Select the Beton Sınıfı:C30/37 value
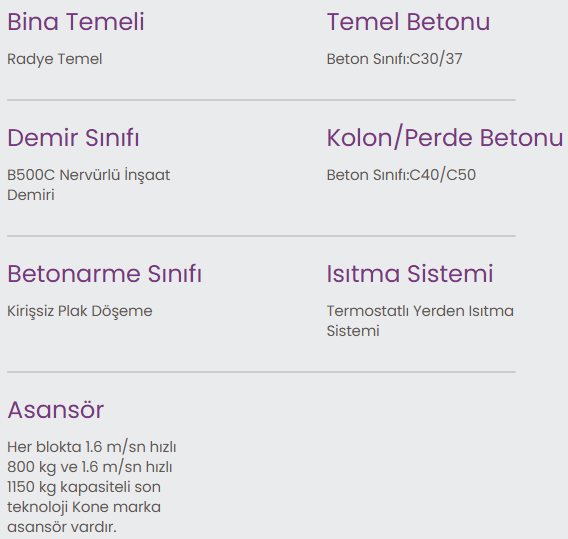This screenshot has width=568, height=539. [x=394, y=59]
